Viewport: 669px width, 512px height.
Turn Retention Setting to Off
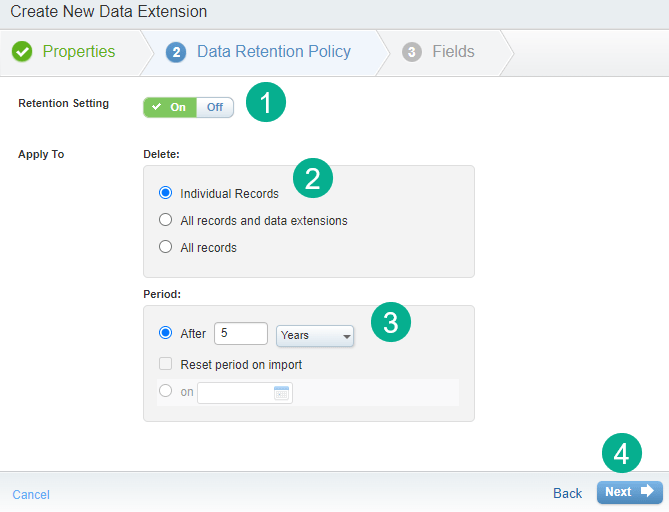tap(215, 107)
